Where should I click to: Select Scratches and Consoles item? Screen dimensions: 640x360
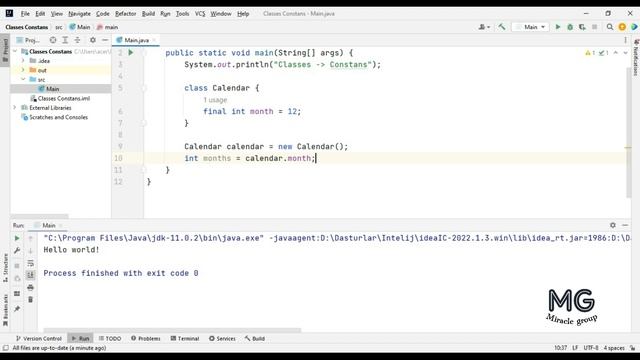(54, 117)
